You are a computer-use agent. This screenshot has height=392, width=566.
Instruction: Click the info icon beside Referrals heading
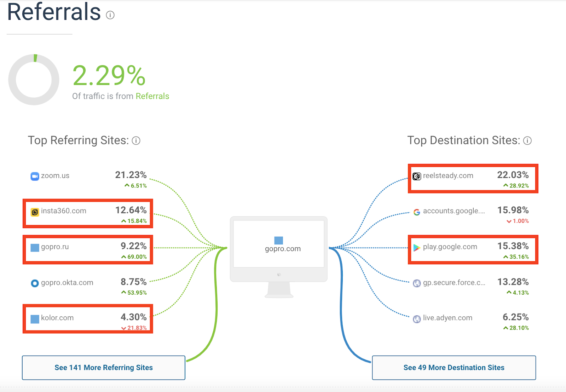click(x=110, y=15)
